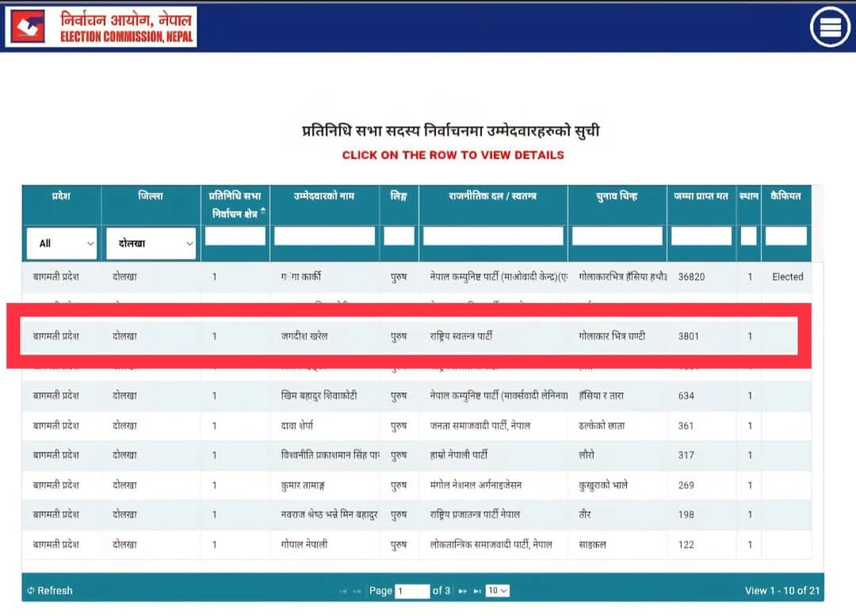Open the जिल्ला दोलखा dropdown filter
The image size is (856, 616).
coord(151,243)
